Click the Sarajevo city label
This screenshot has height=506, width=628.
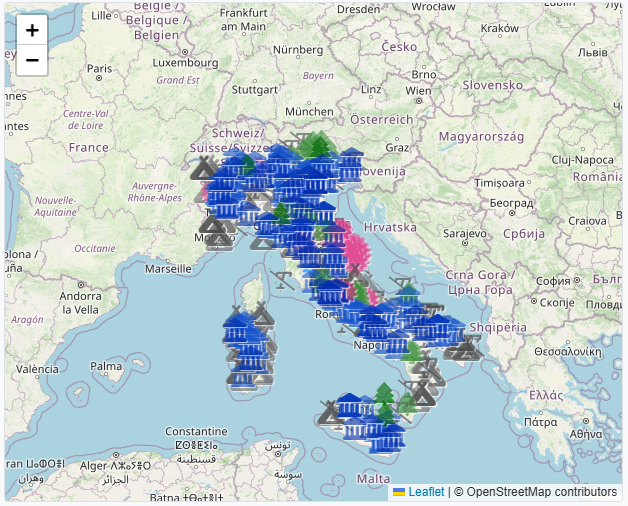[x=465, y=234]
